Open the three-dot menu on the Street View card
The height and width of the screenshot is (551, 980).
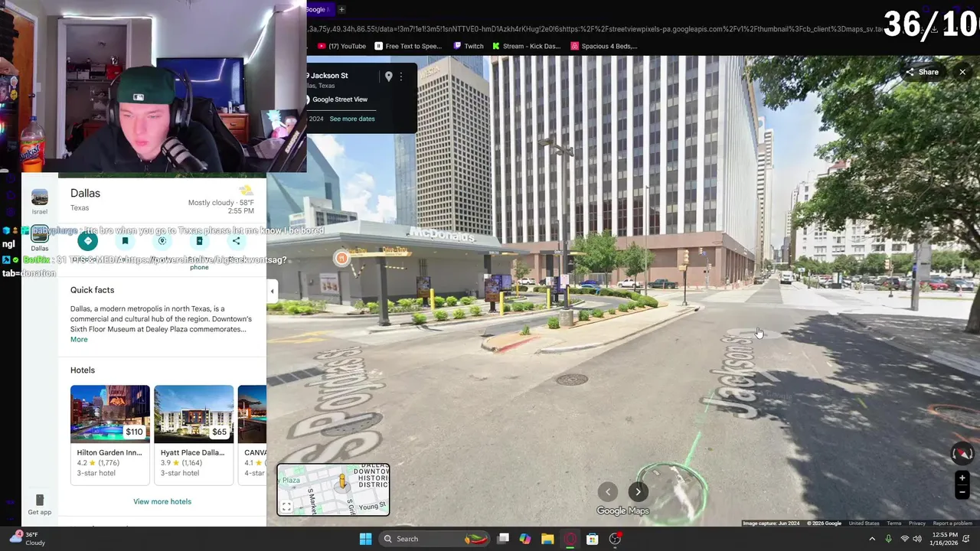[400, 77]
